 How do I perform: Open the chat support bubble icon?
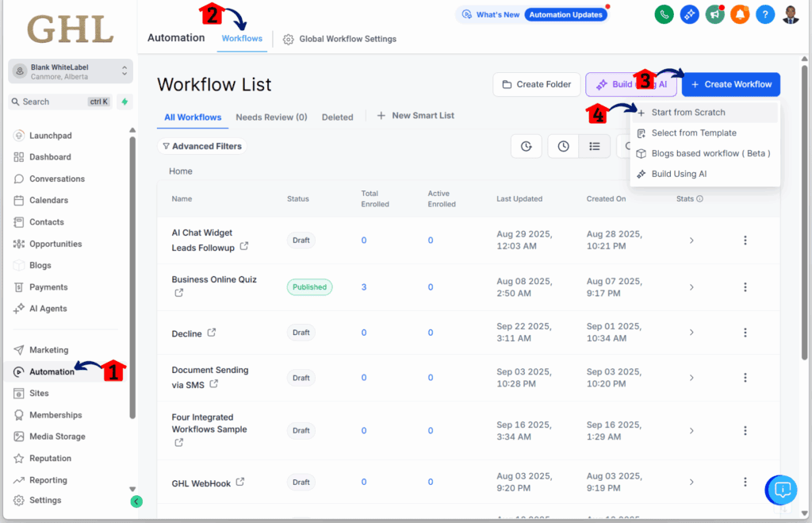pyautogui.click(x=782, y=490)
